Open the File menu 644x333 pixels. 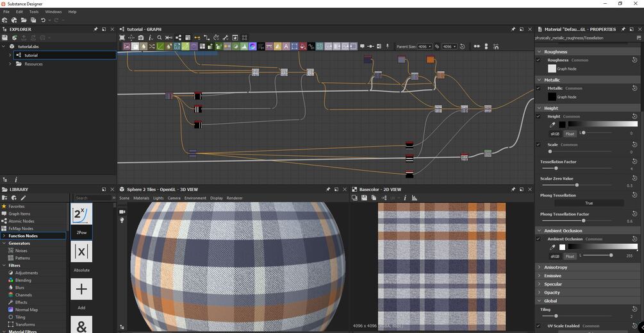(6, 12)
